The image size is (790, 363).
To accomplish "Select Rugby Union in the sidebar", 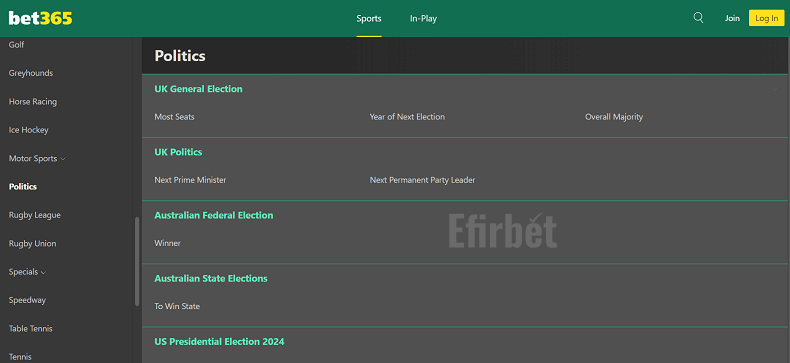I will [32, 244].
